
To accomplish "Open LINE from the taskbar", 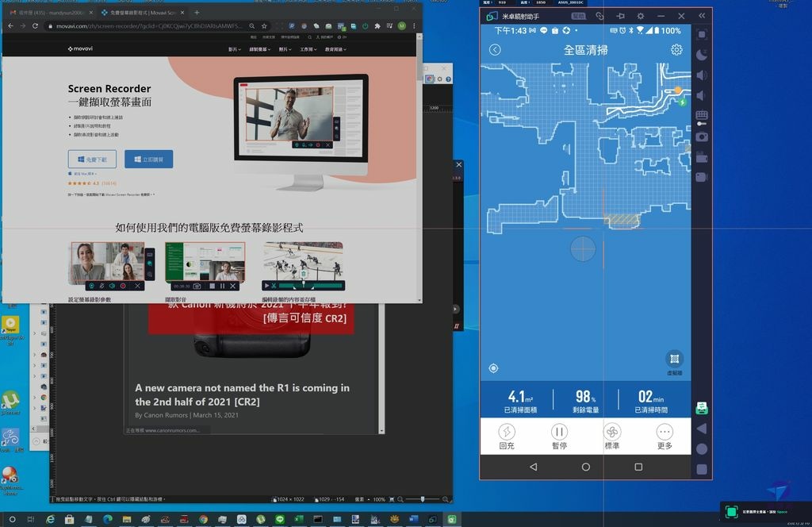I will click(x=280, y=519).
